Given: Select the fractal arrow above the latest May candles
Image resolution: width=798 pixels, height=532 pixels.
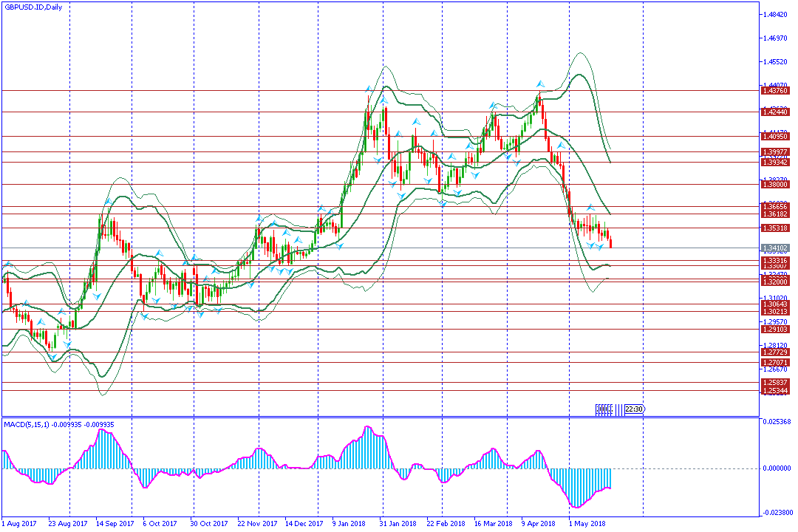Looking at the screenshot, I should pos(590,208).
